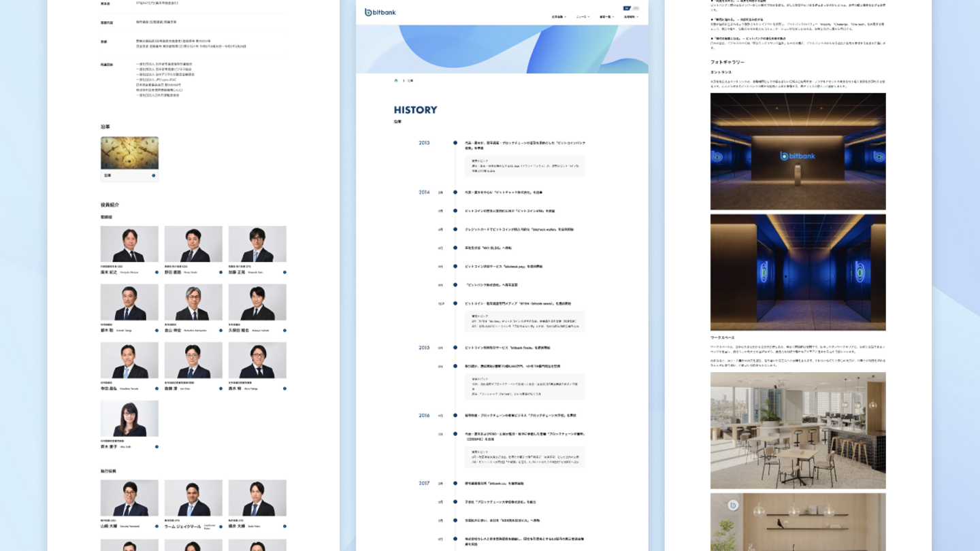Click portrait photo of CEO 廣末 紀之
This screenshot has width=980, height=551.
pos(129,244)
